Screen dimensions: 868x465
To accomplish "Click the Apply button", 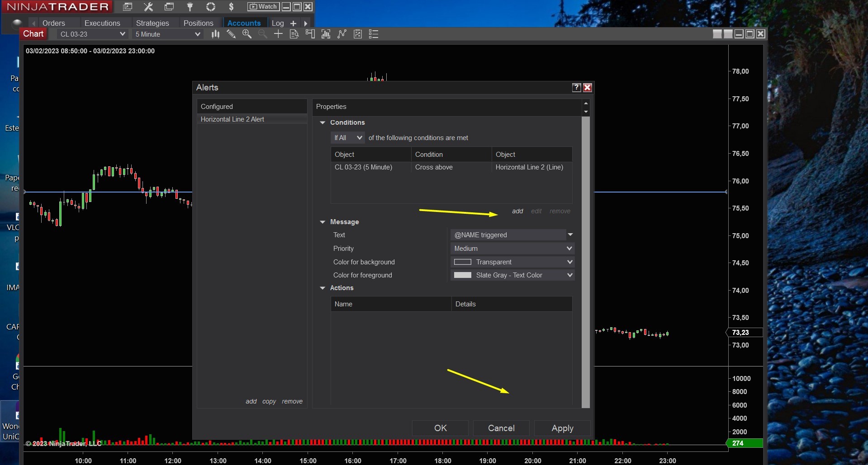I will pyautogui.click(x=562, y=428).
